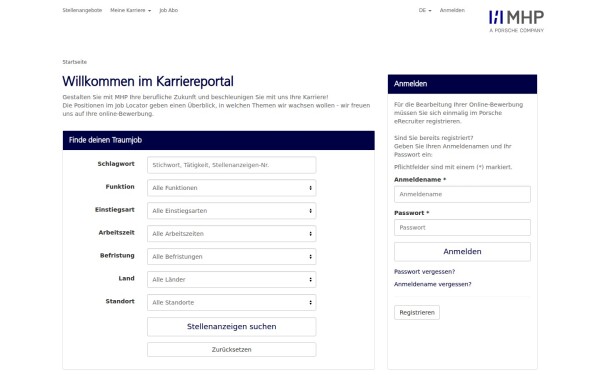
Task: Expand the Meine Karriere dropdown menu
Action: [130, 10]
